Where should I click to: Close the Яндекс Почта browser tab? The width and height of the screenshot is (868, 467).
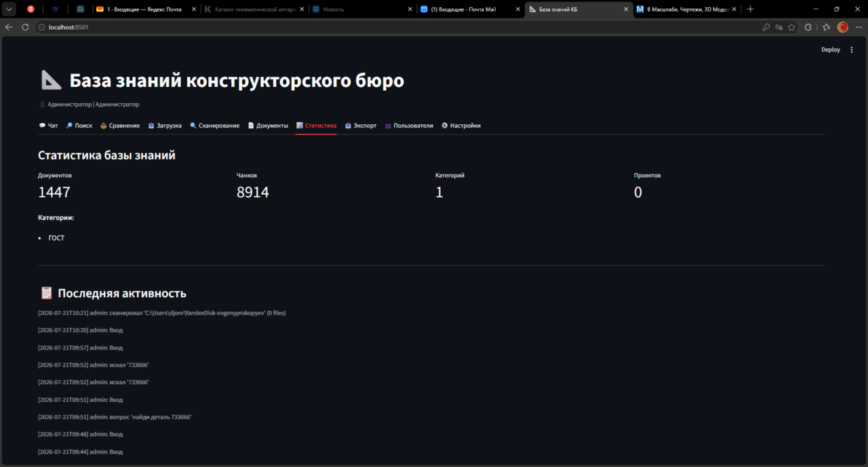(x=193, y=10)
